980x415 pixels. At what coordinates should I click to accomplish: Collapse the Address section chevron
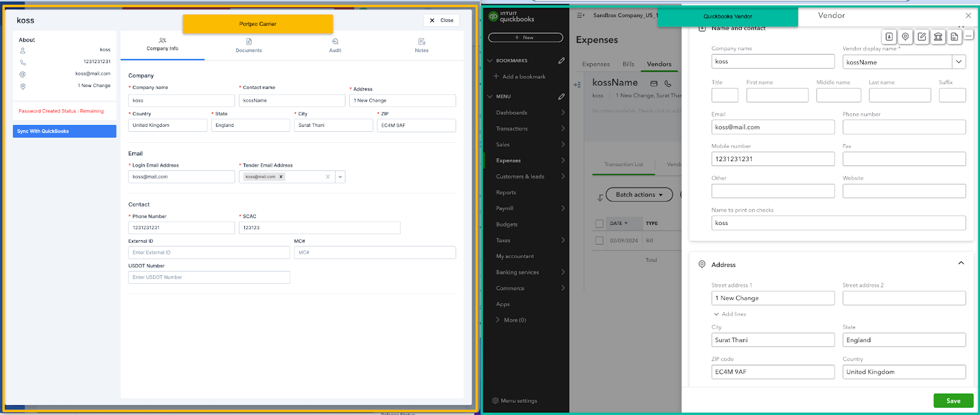(961, 263)
